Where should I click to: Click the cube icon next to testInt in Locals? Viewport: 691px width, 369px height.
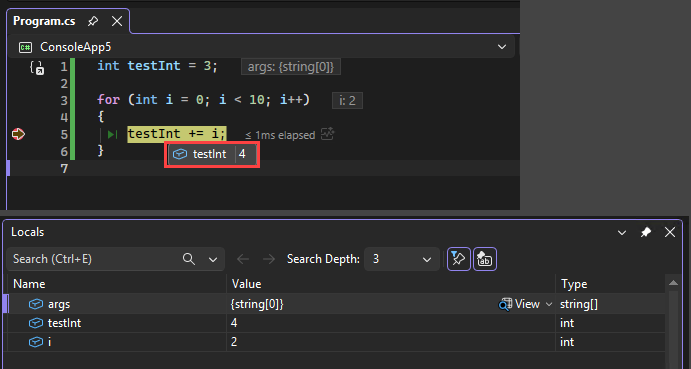[36, 323]
